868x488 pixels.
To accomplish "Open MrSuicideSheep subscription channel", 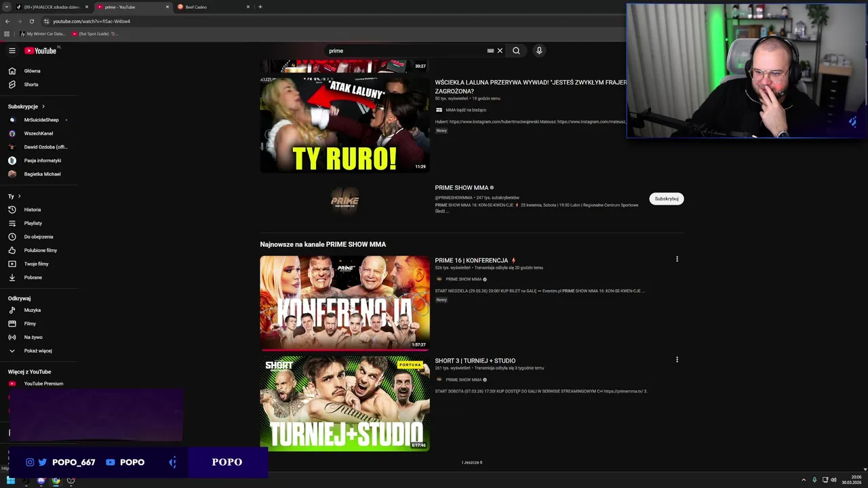I will click(38, 120).
